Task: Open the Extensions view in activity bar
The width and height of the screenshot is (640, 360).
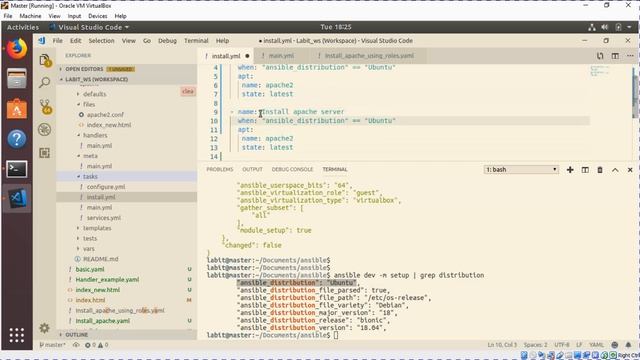Action: pos(44,153)
